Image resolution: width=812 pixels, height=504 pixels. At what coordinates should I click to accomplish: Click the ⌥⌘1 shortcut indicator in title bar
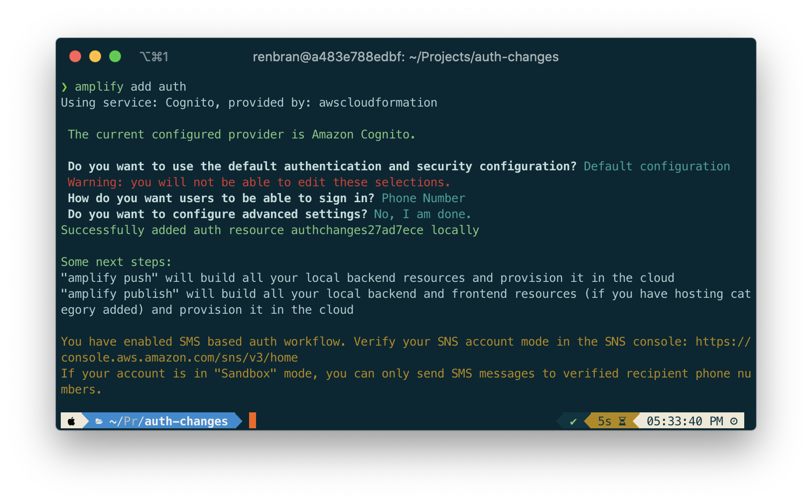(x=154, y=56)
